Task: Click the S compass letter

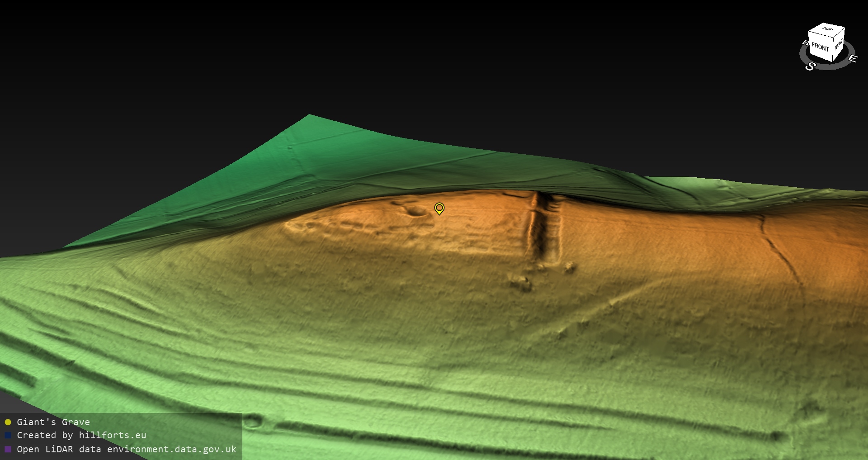Action: pos(810,66)
